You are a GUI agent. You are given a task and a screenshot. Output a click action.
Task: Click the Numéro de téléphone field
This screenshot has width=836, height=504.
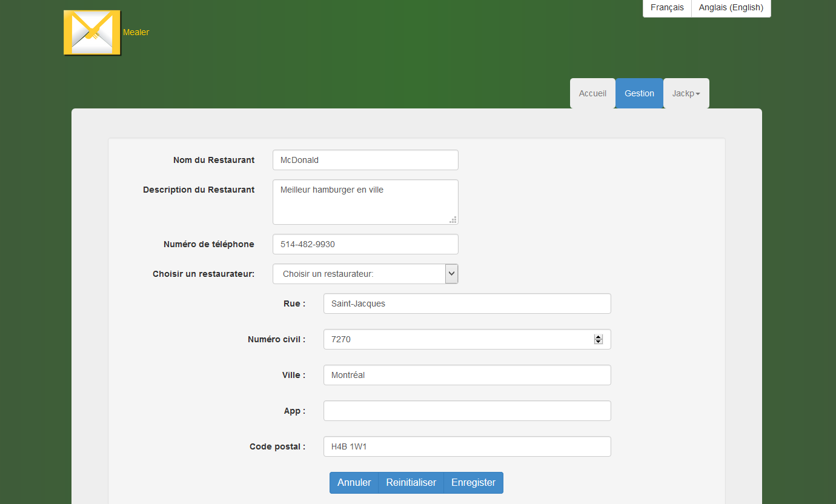[x=365, y=244]
